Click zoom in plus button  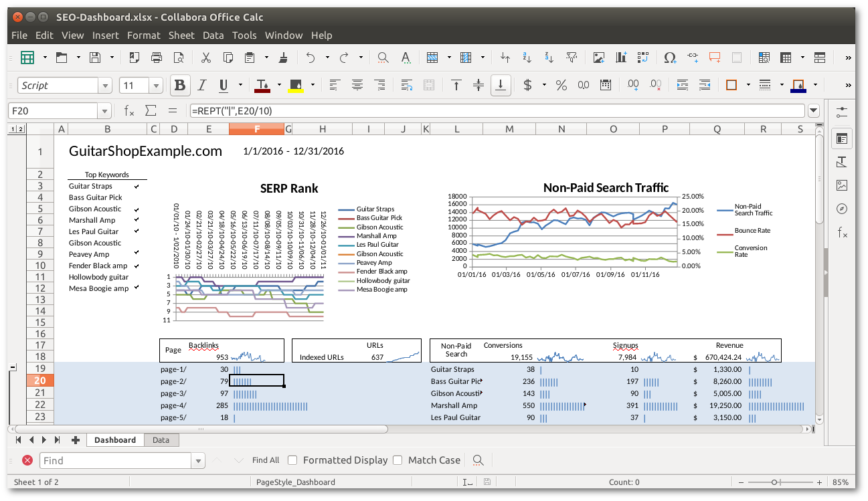[x=819, y=482]
